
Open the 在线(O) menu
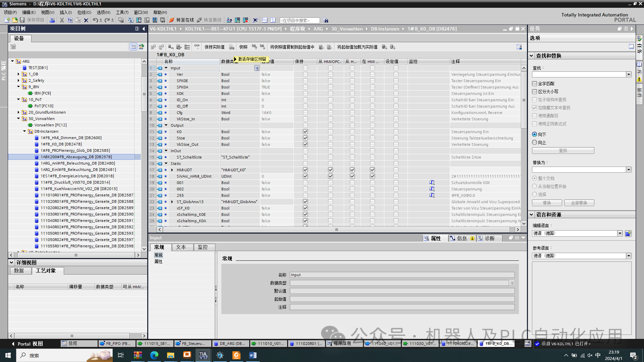[84, 12]
